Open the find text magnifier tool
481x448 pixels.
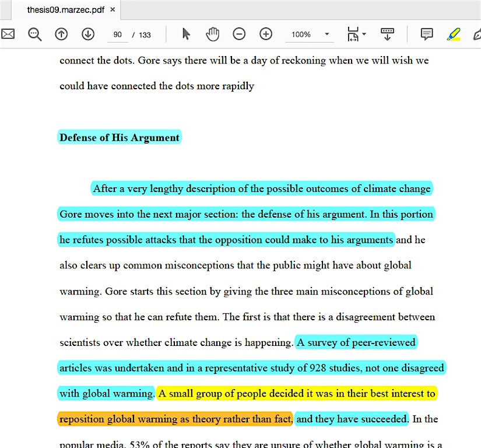tap(35, 34)
